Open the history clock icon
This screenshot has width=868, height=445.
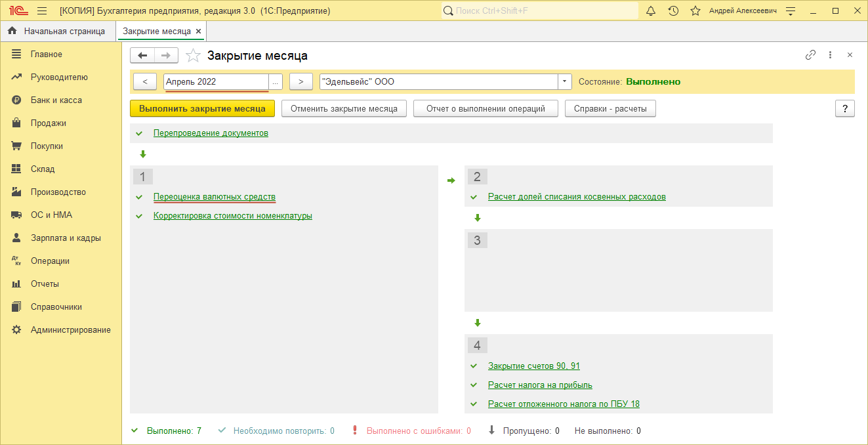click(673, 11)
